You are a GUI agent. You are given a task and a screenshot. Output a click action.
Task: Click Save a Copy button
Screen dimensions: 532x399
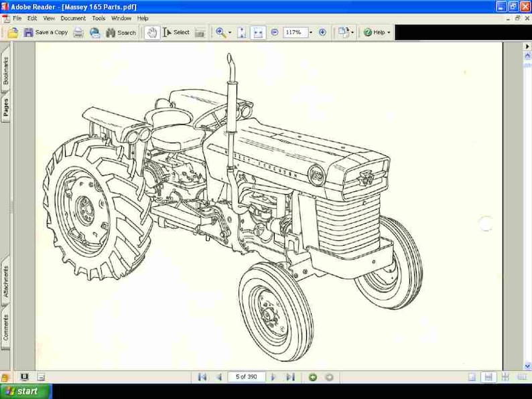[46, 33]
